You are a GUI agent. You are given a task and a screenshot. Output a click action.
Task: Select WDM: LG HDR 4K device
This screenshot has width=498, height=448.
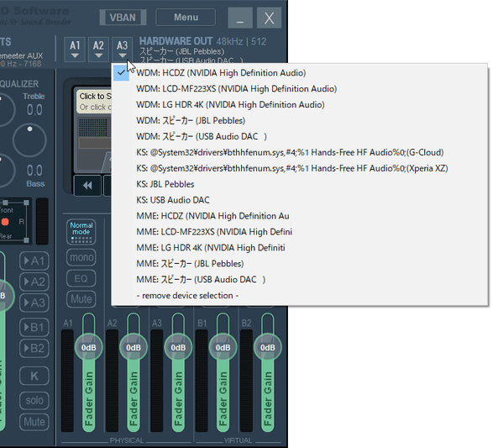coord(300,104)
